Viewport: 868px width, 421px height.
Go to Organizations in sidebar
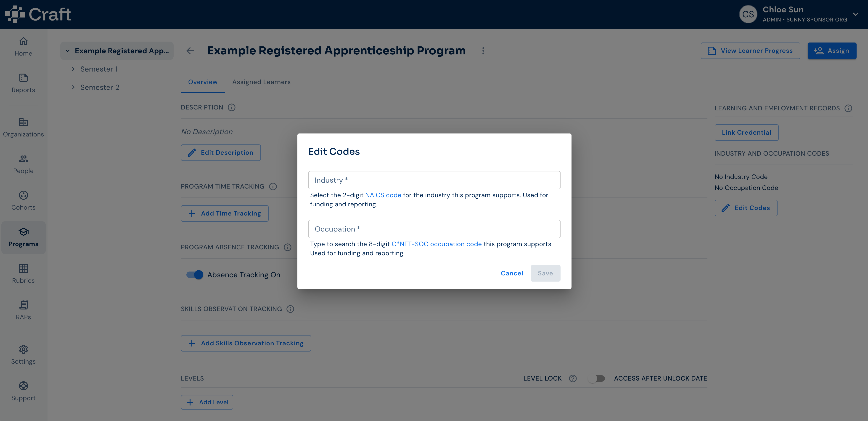pyautogui.click(x=23, y=127)
